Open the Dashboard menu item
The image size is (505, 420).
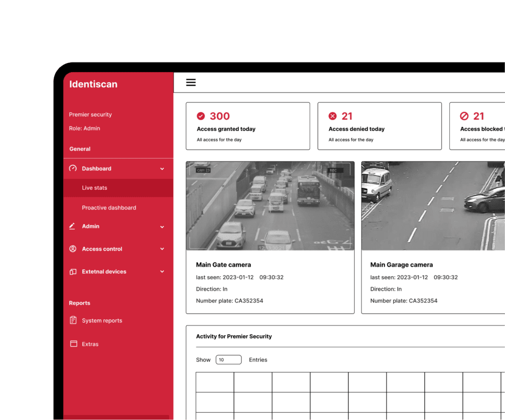pos(118,169)
